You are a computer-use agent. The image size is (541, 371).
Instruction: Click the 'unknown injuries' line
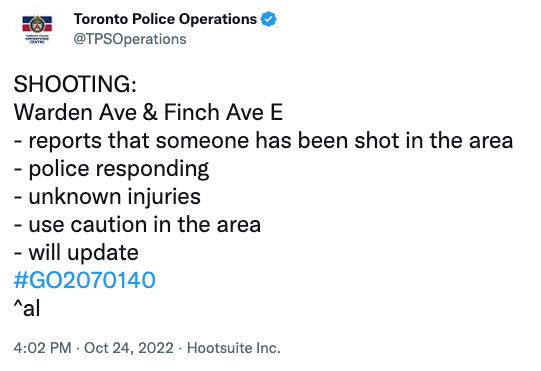point(107,197)
